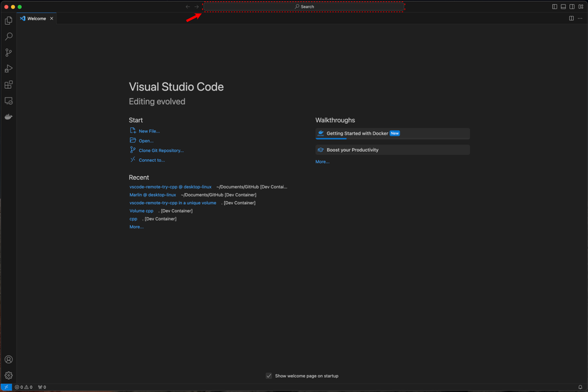Open the Search view from the activity bar

click(x=8, y=36)
